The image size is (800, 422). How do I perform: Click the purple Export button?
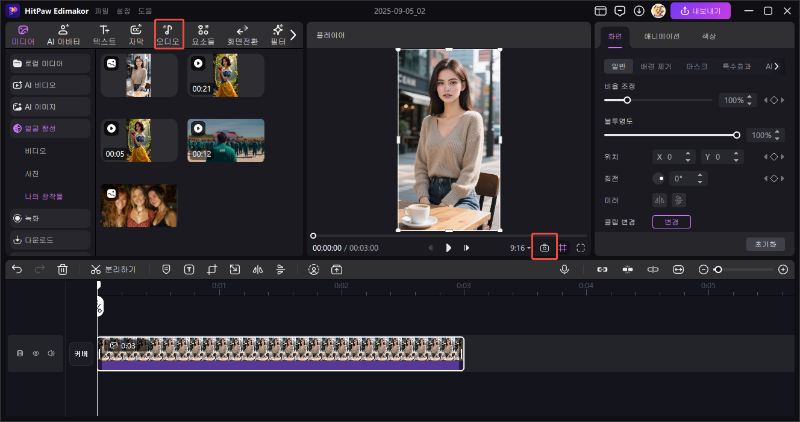(x=700, y=11)
